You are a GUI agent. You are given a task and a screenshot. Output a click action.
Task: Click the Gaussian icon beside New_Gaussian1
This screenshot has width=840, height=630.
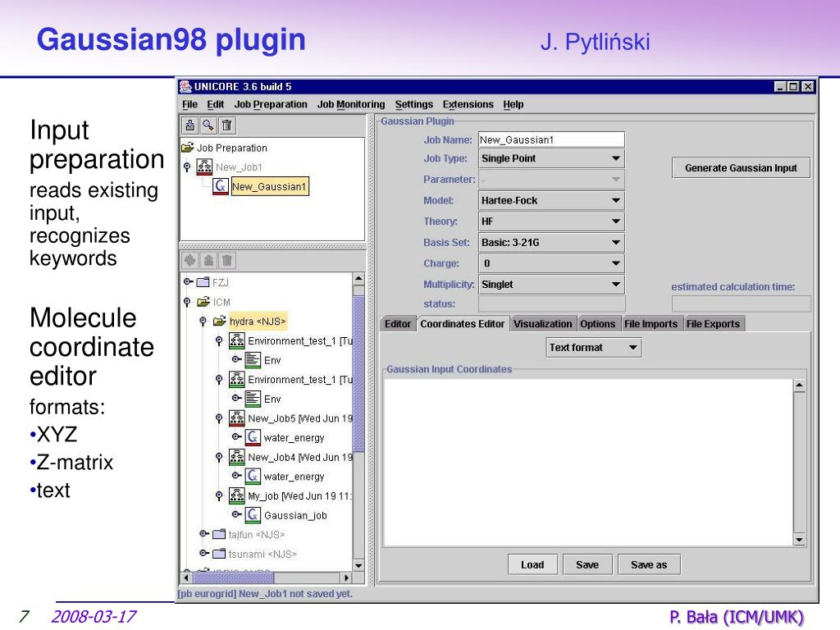coord(220,186)
